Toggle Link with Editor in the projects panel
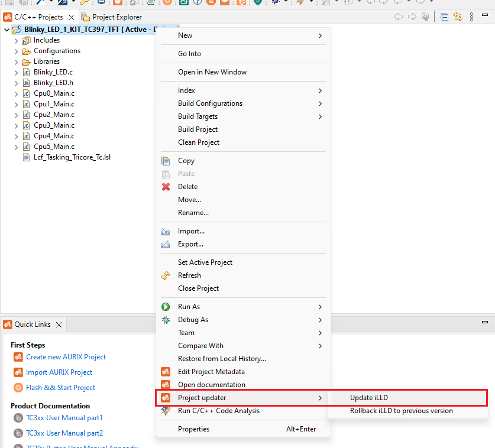 pyautogui.click(x=457, y=17)
